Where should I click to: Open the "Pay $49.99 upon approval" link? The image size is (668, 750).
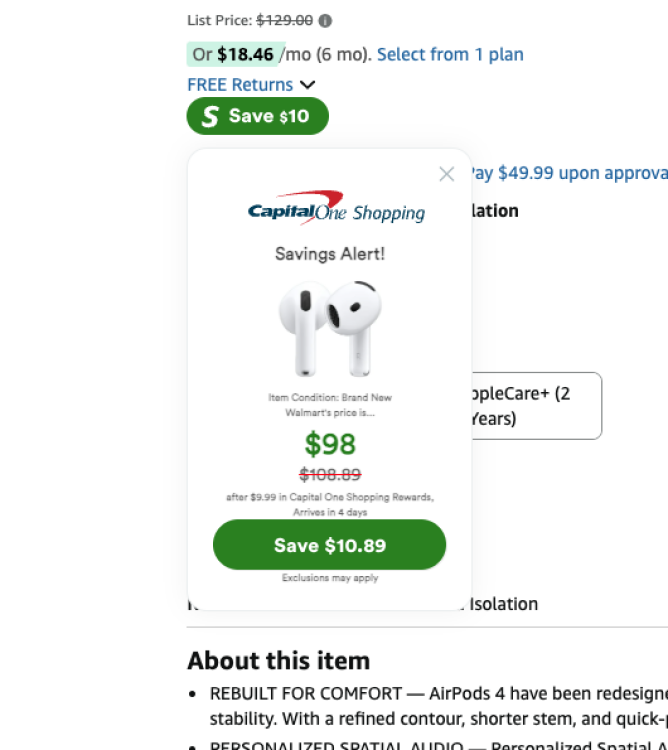pyautogui.click(x=568, y=173)
